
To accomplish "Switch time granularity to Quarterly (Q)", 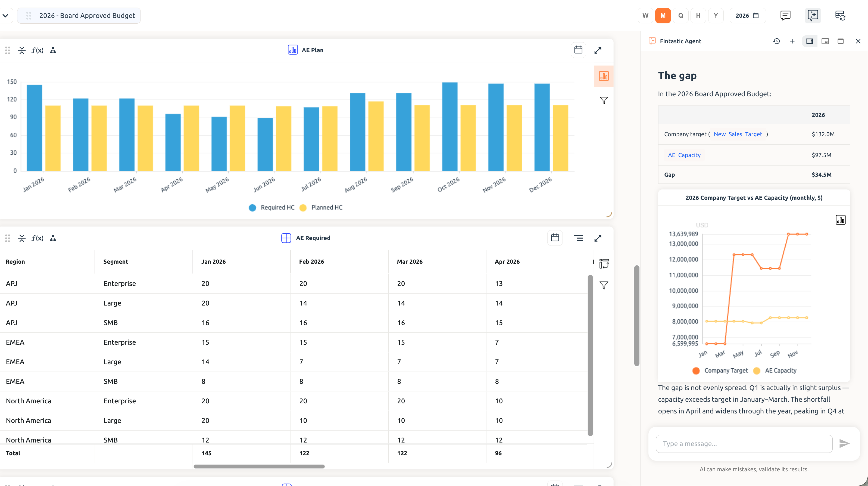I will coord(681,15).
